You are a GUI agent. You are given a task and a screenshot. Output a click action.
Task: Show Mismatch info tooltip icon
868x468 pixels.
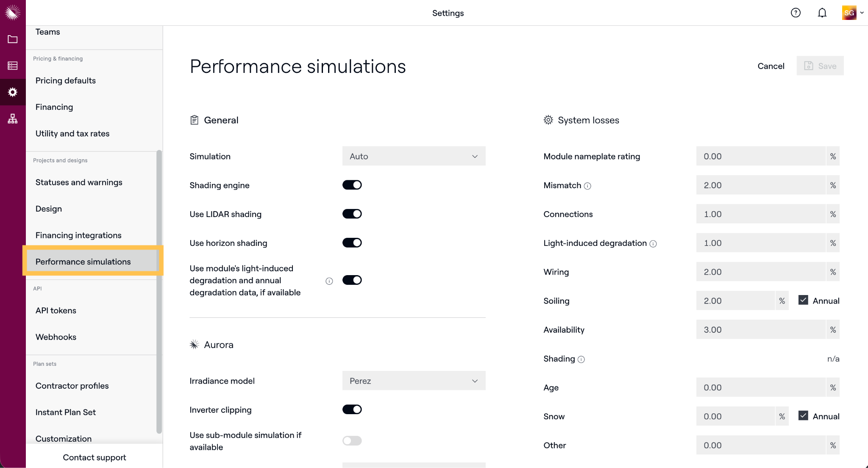(x=587, y=186)
